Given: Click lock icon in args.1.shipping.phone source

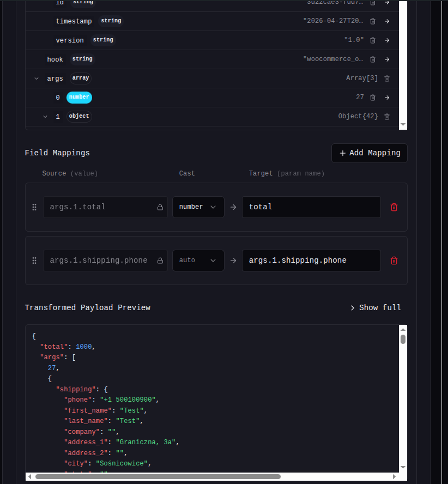Looking at the screenshot, I should 160,261.
